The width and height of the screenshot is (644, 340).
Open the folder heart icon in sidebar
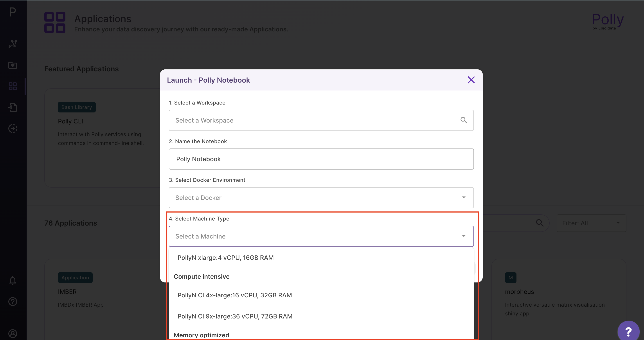point(13,65)
